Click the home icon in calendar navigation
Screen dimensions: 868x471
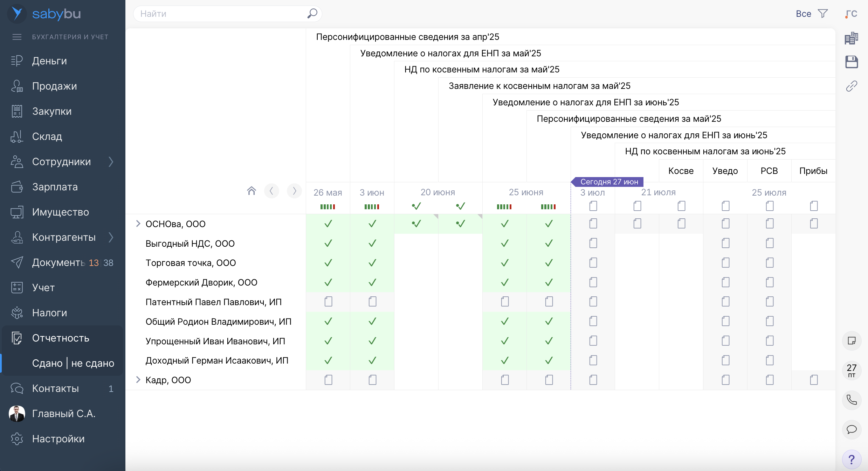(251, 191)
